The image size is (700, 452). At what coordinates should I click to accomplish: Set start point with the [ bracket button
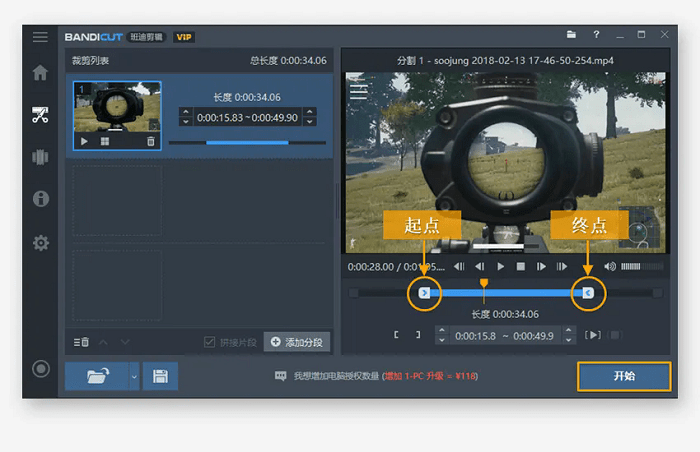point(396,335)
